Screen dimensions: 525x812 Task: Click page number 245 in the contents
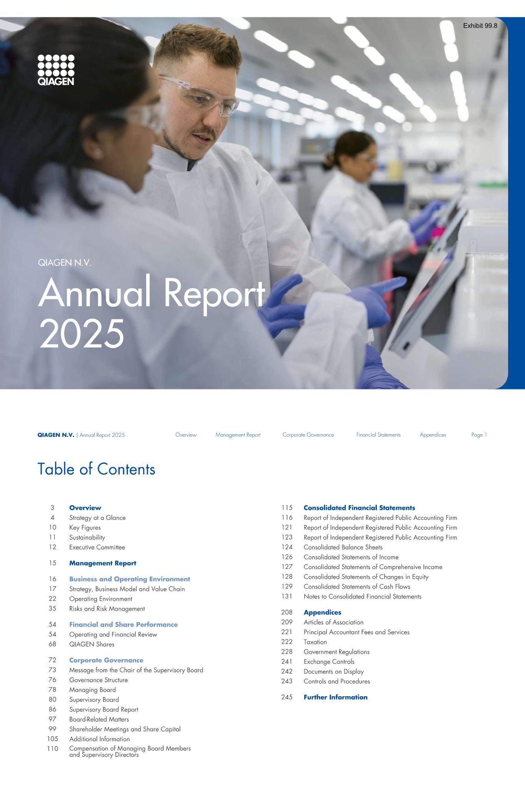pos(287,697)
